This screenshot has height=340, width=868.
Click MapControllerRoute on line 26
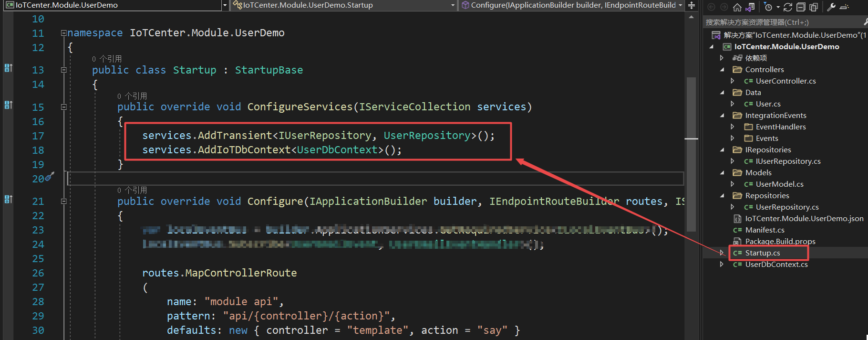click(241, 273)
